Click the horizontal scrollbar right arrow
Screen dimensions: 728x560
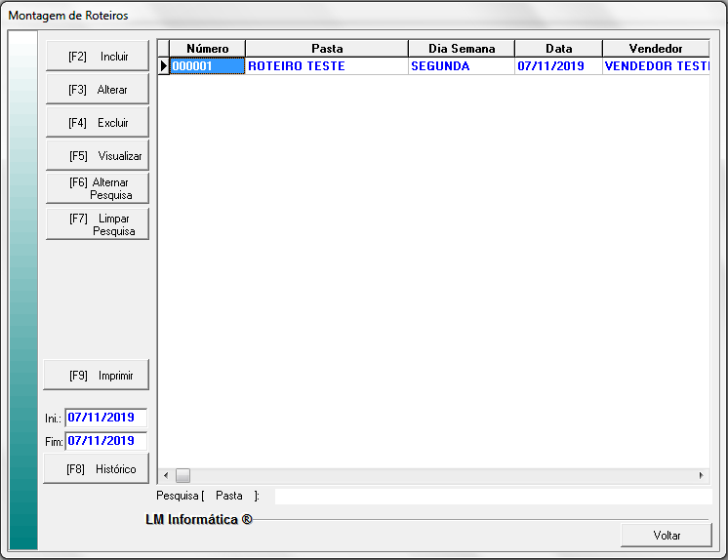point(701,476)
